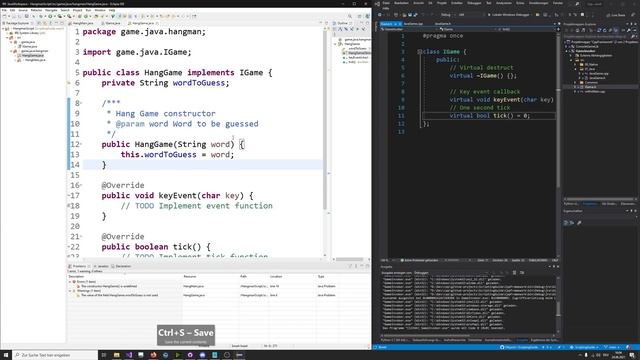Open File Explorer from taskbar
Image resolution: width=640 pixels, height=360 pixels.
(x=116, y=355)
